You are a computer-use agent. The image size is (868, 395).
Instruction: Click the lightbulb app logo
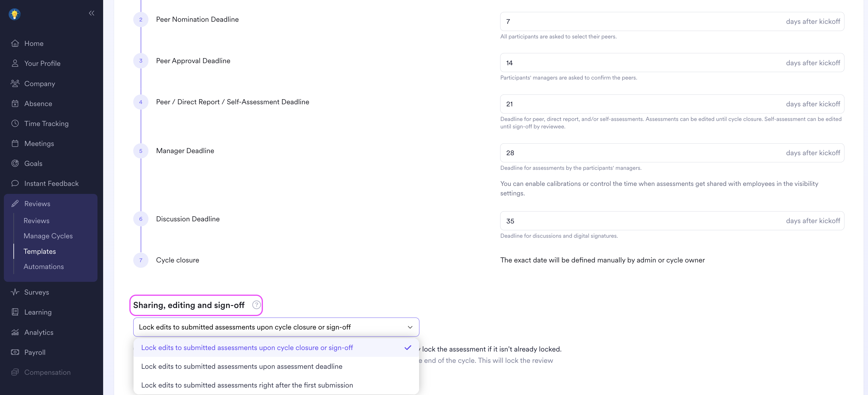(x=15, y=14)
